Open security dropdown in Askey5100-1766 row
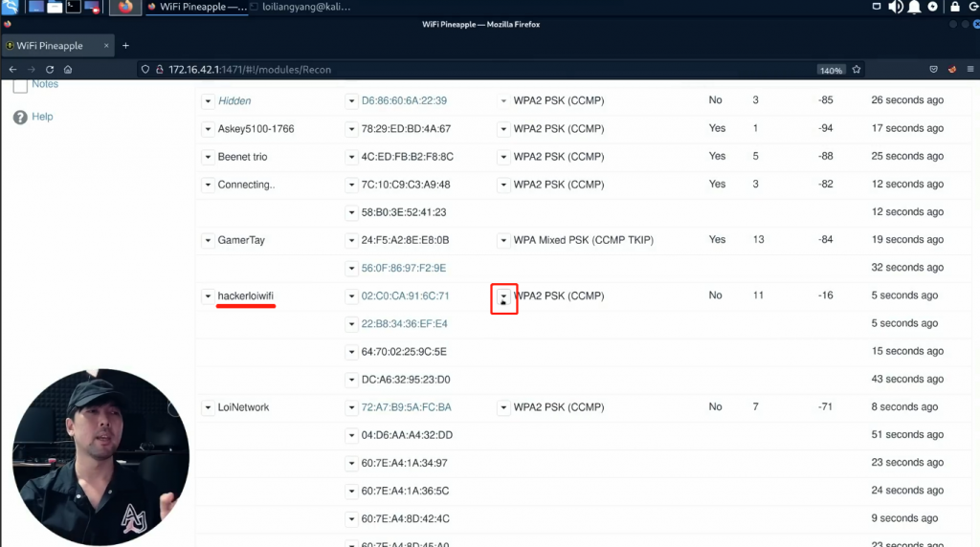This screenshot has width=980, height=547. coord(503,129)
